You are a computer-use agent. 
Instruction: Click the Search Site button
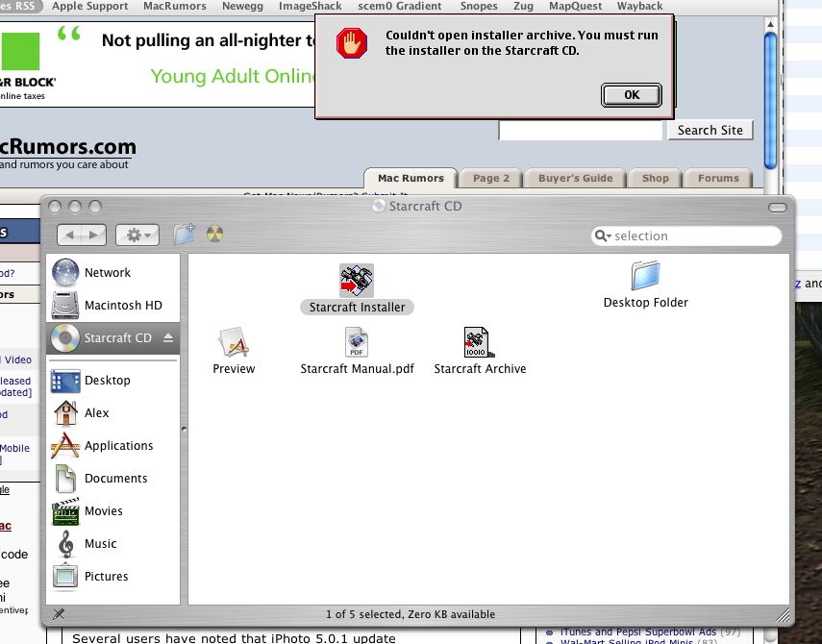coord(710,130)
